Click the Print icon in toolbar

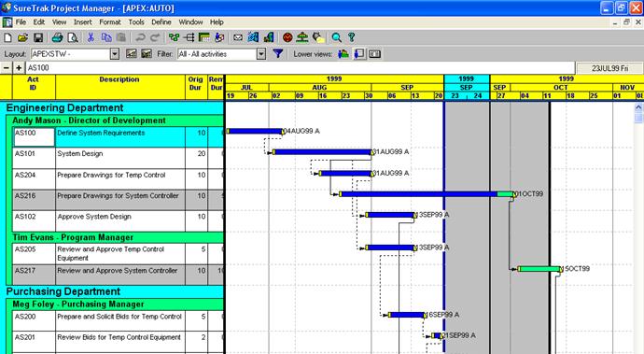[57, 37]
